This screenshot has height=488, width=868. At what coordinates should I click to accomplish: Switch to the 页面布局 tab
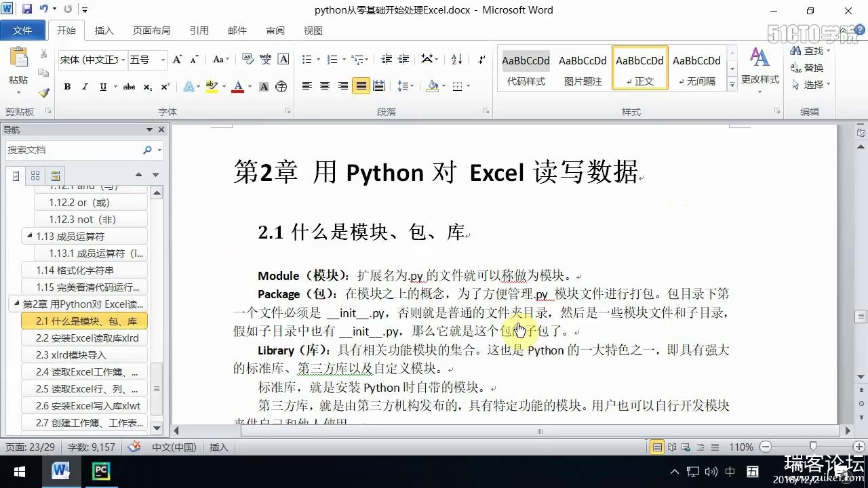point(152,30)
